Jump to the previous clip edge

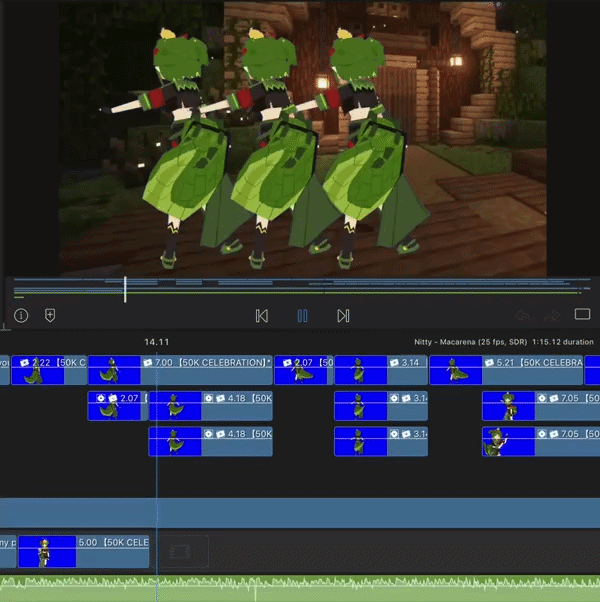click(x=262, y=316)
